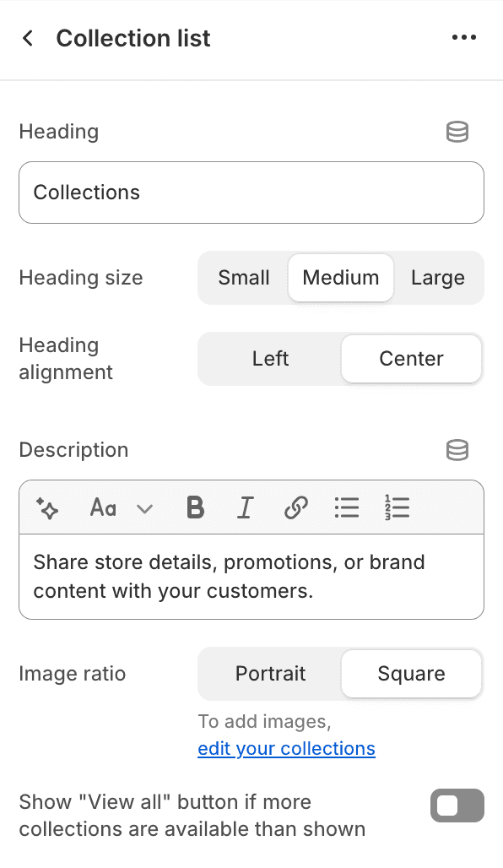Screen dimensions: 503x868
Task: Open the three-dot more actions menu
Action: click(463, 38)
